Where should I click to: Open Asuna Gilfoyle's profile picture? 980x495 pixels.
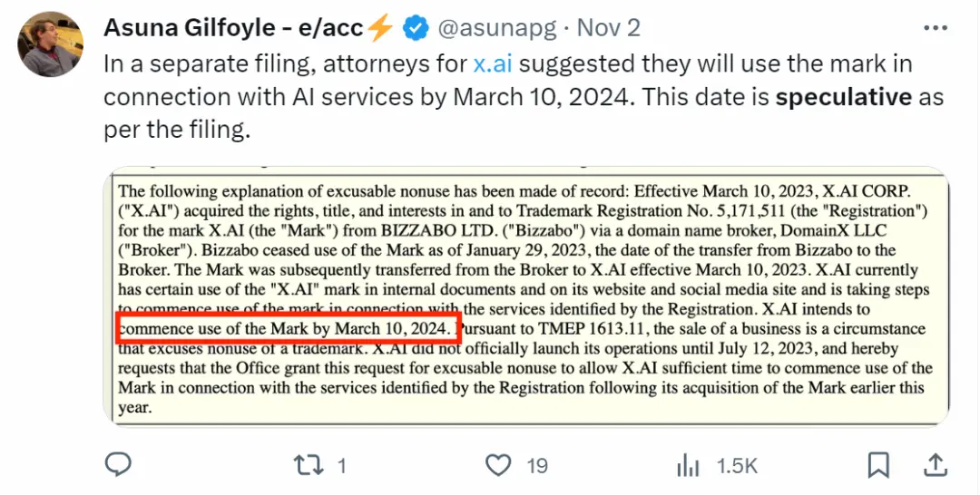tap(51, 44)
